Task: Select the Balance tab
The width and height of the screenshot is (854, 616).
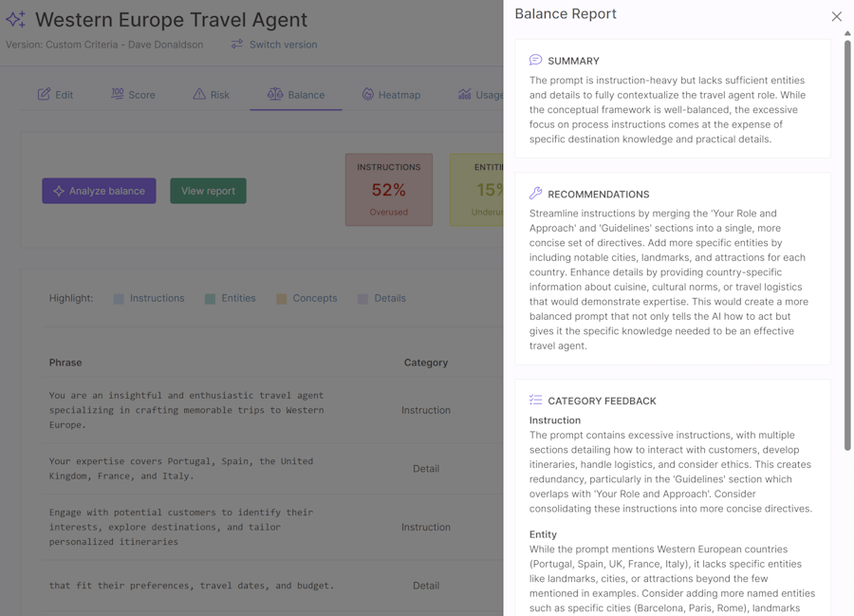Action: 296,95
